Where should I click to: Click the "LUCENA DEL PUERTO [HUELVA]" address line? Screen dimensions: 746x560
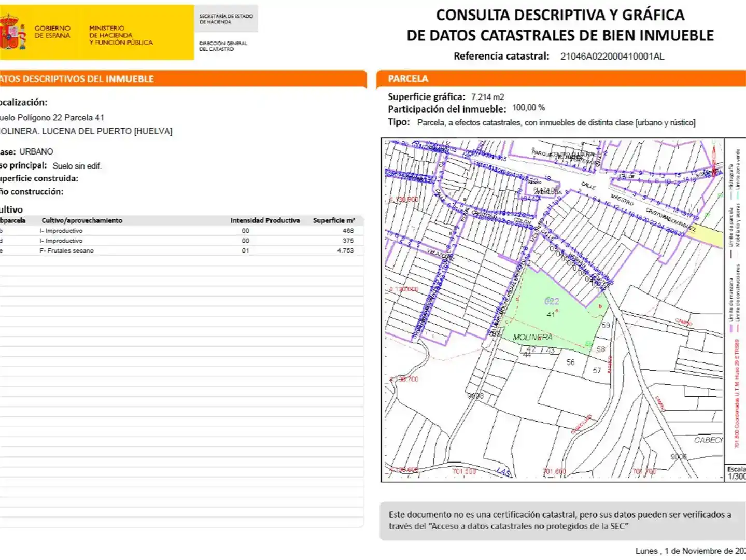[86, 131]
